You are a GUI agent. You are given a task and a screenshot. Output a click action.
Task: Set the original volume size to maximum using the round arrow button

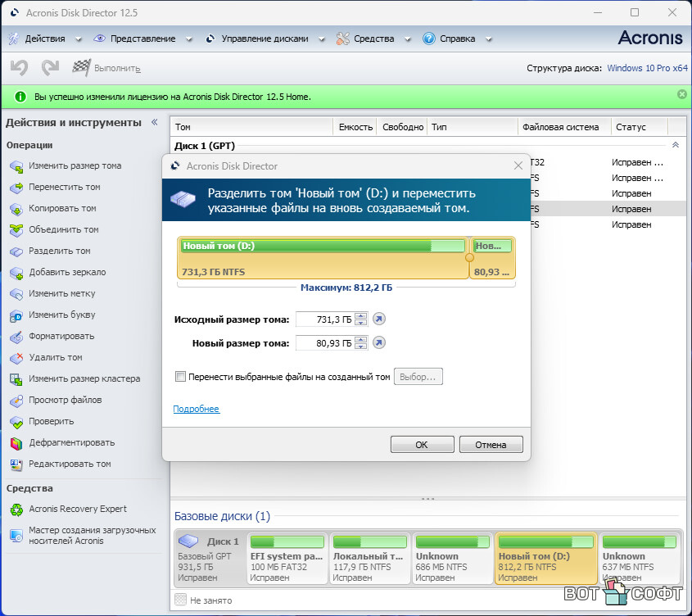[378, 319]
